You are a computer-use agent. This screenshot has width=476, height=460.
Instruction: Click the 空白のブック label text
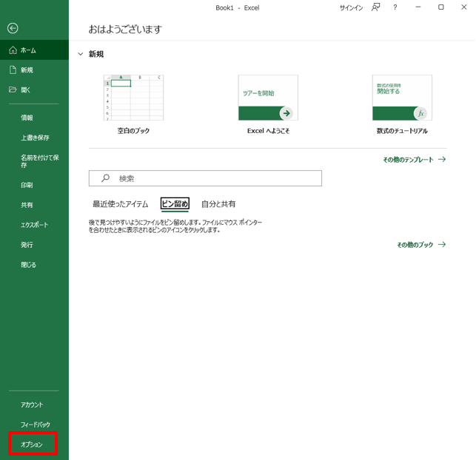point(133,131)
